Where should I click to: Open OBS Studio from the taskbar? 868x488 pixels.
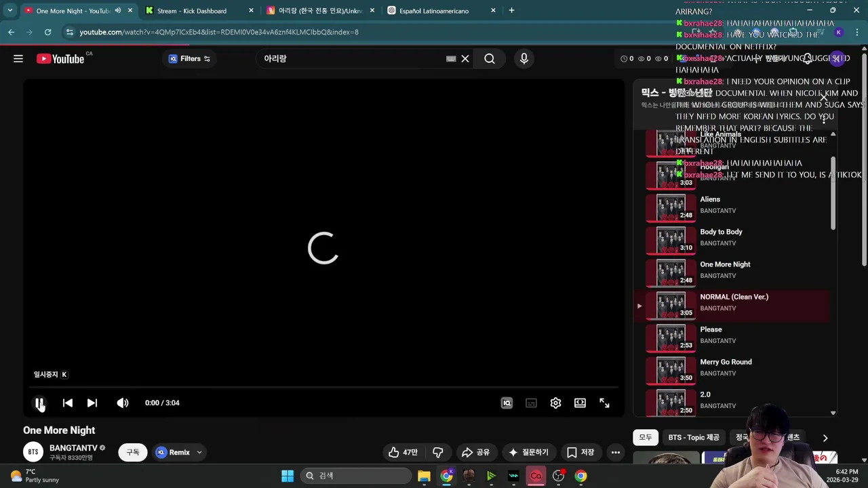558,476
